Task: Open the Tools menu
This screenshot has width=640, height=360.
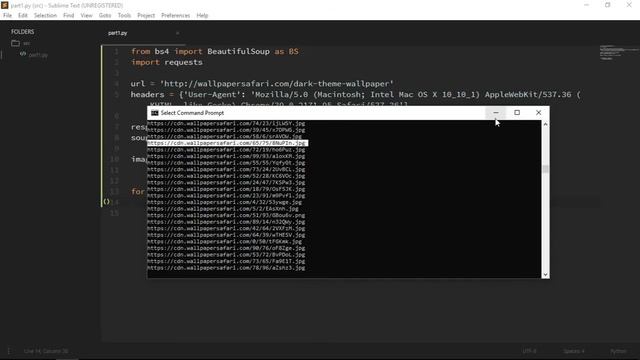Action: point(124,16)
